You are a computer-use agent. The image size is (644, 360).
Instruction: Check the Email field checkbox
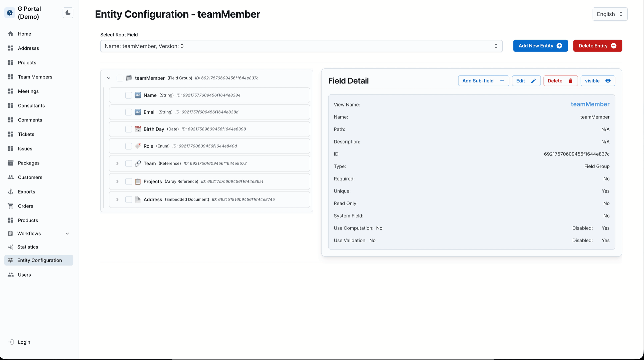tap(129, 112)
